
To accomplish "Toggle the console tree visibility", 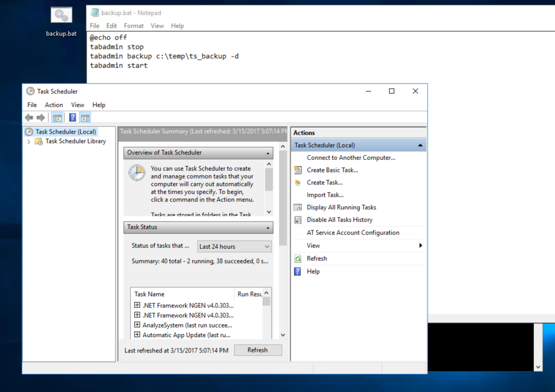I will tap(57, 117).
